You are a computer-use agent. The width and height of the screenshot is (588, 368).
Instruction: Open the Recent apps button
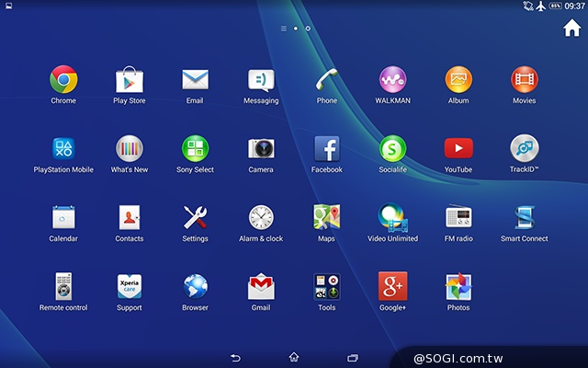pyautogui.click(x=353, y=358)
